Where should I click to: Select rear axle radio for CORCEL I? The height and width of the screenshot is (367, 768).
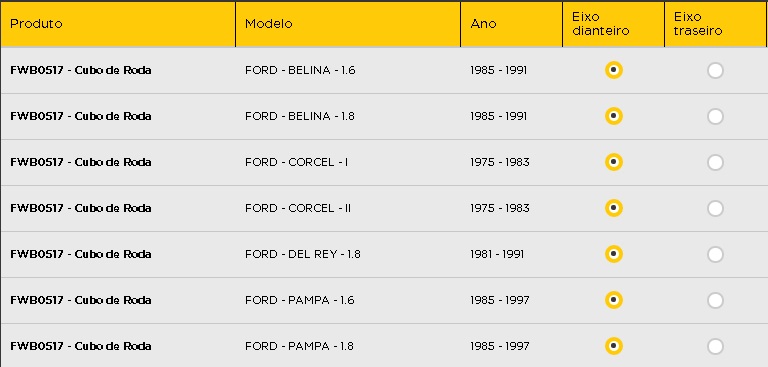pyautogui.click(x=715, y=163)
